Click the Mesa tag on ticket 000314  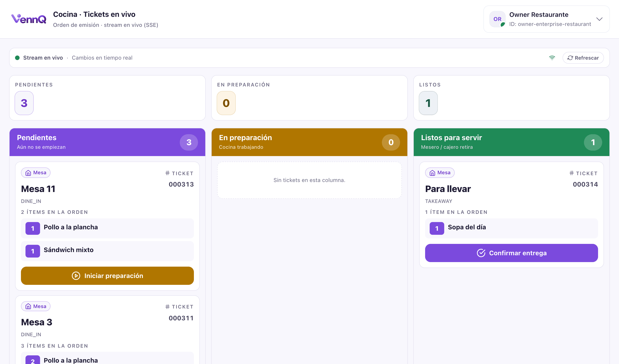pyautogui.click(x=440, y=173)
